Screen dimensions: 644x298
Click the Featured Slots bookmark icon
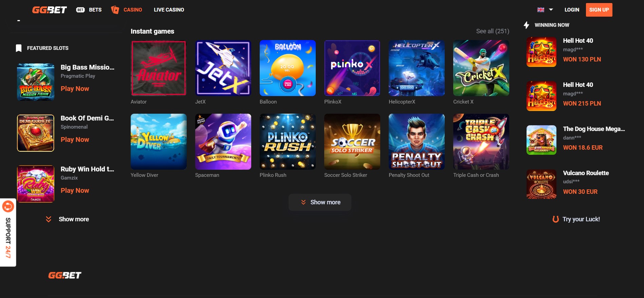(19, 48)
